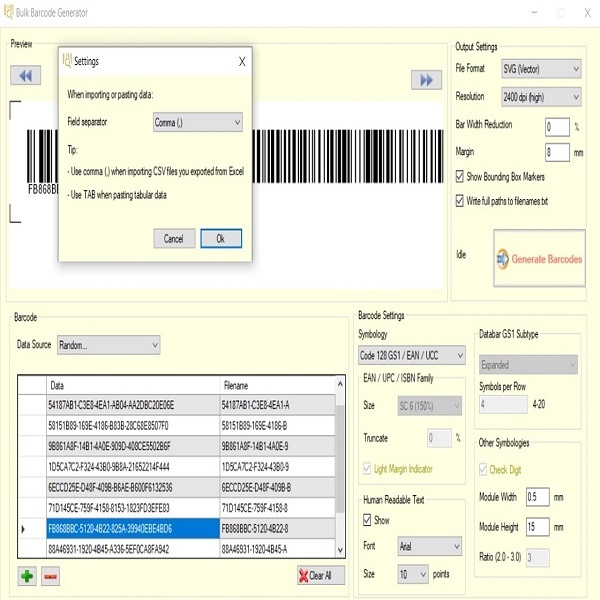Click the Bar Width Reduction field
The height and width of the screenshot is (600, 600).
point(557,127)
